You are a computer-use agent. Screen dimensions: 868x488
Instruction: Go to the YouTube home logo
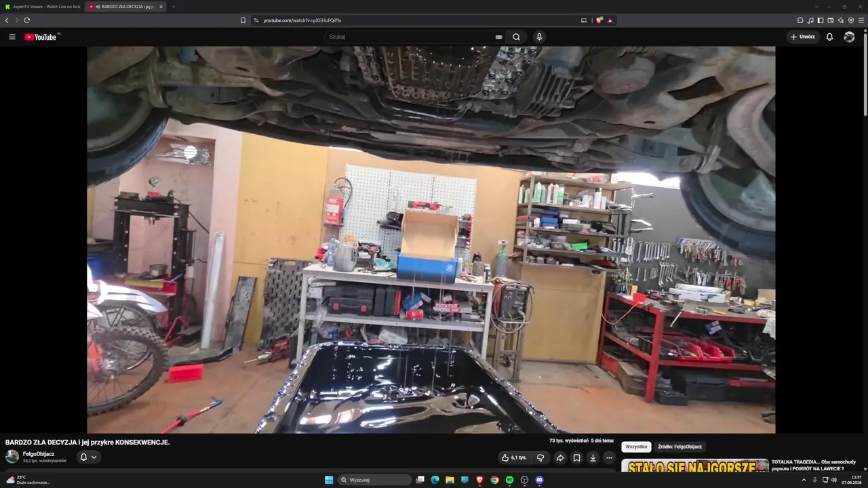(42, 37)
